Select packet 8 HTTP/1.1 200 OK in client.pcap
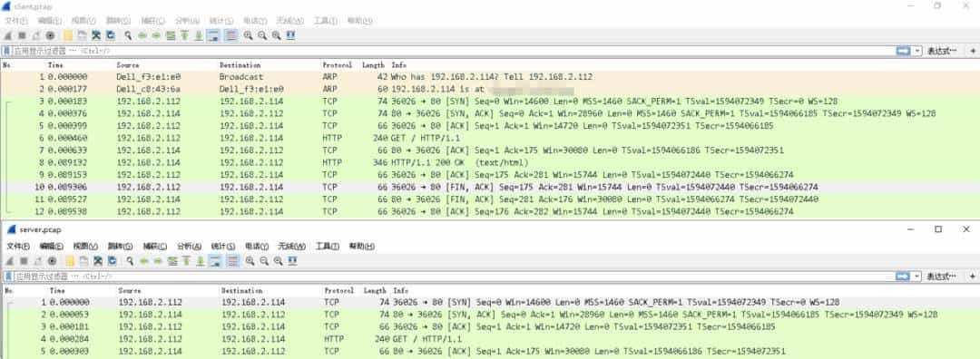This screenshot has width=980, height=359. click(x=490, y=162)
